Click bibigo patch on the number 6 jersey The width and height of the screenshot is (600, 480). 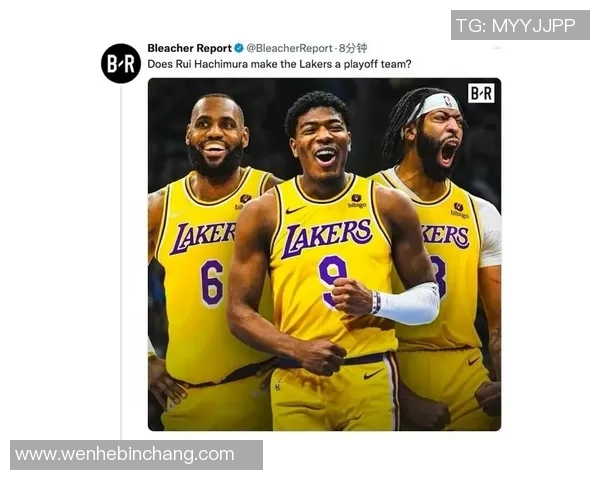tap(243, 201)
